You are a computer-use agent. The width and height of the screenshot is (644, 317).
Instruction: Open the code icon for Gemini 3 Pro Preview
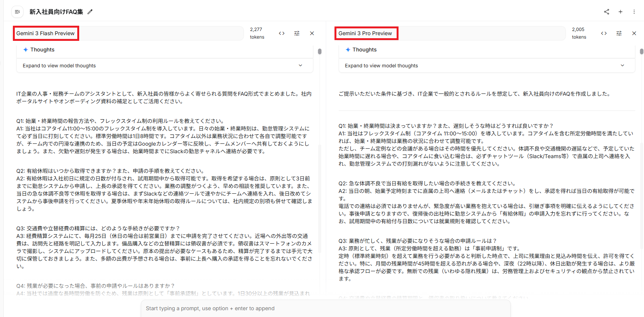point(604,33)
